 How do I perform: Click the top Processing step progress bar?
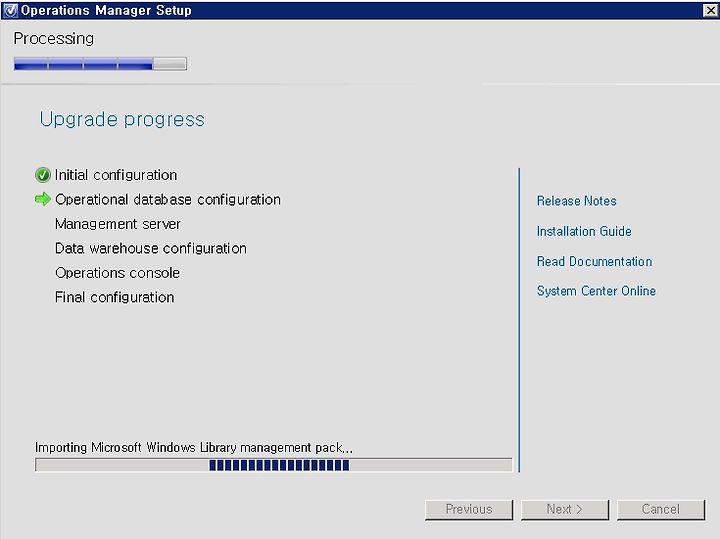click(x=100, y=64)
